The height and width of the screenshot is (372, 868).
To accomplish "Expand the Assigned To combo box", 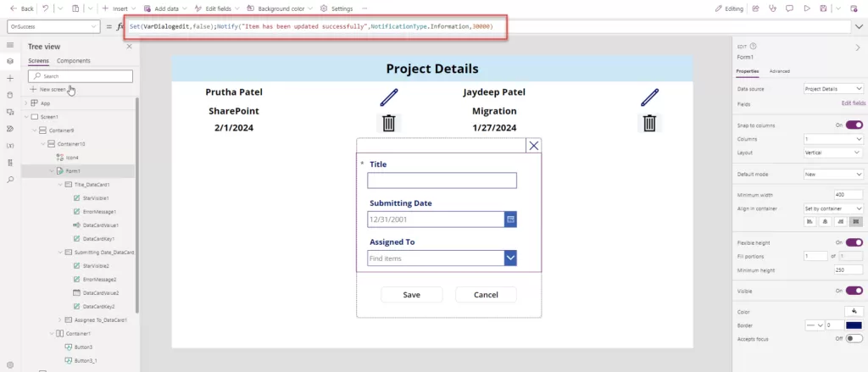I will [x=510, y=258].
